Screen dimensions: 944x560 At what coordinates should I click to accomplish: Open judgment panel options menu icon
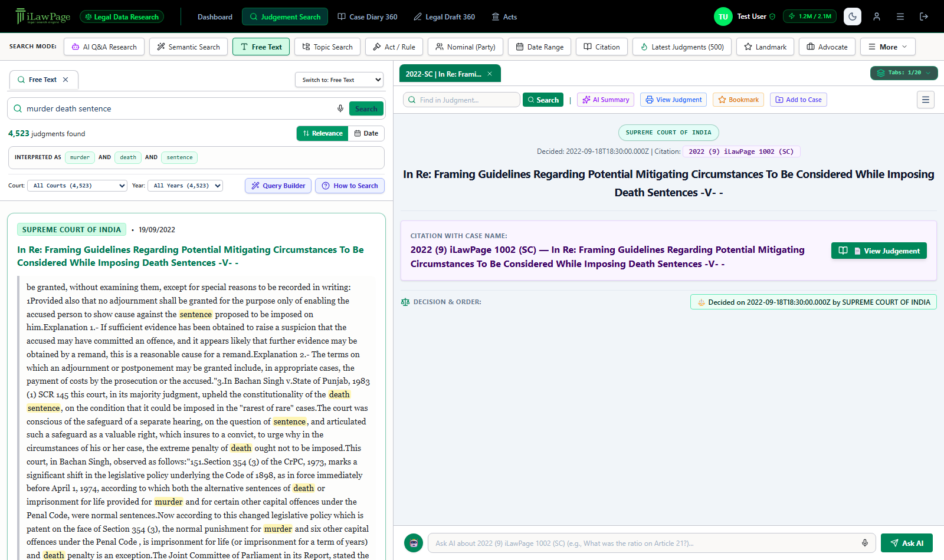pyautogui.click(x=926, y=100)
